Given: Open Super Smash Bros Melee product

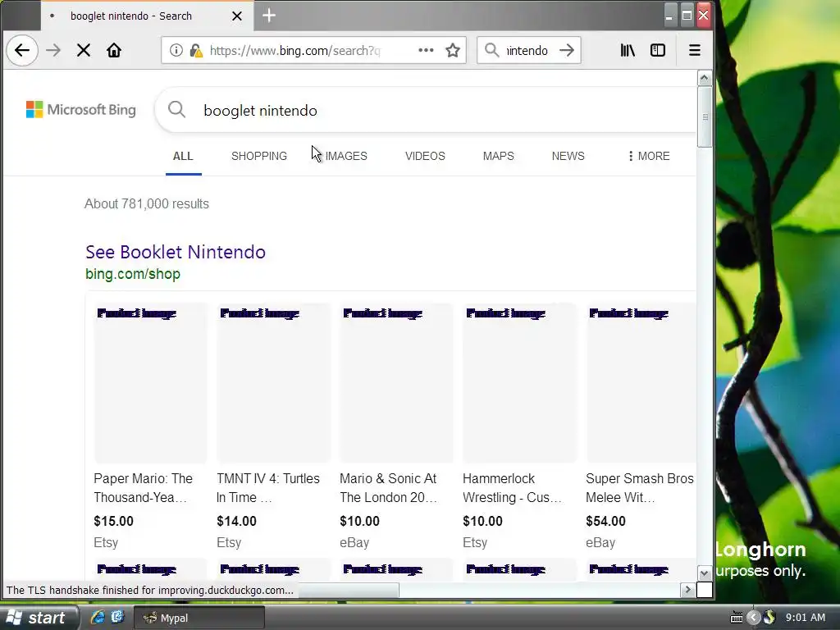Looking at the screenshot, I should (x=640, y=488).
